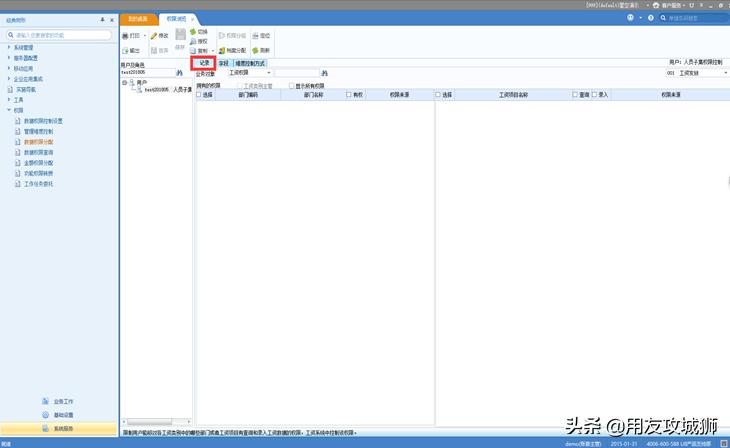The width and height of the screenshot is (730, 448).
Task: Click the user search field containing test201806
Action: [148, 73]
